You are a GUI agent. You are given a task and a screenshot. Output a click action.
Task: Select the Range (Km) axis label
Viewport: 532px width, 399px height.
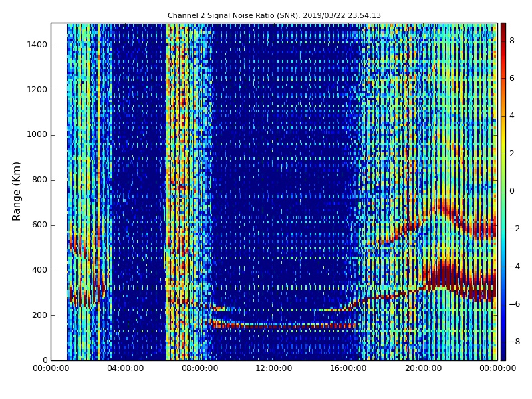(x=16, y=192)
